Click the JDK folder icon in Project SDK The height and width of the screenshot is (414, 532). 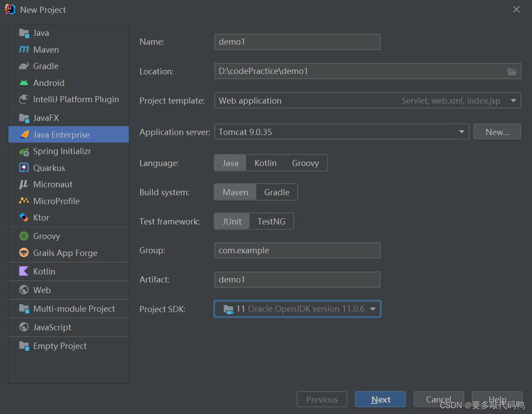228,309
